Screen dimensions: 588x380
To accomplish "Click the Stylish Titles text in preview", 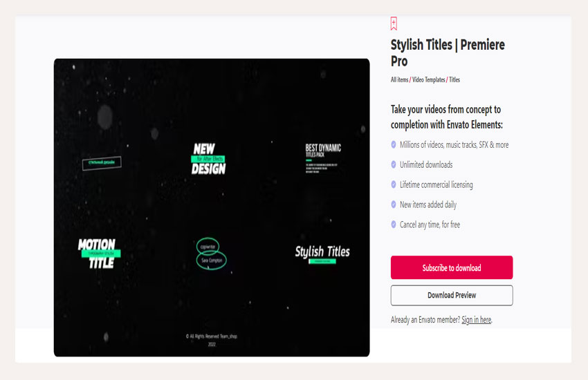I will click(322, 252).
